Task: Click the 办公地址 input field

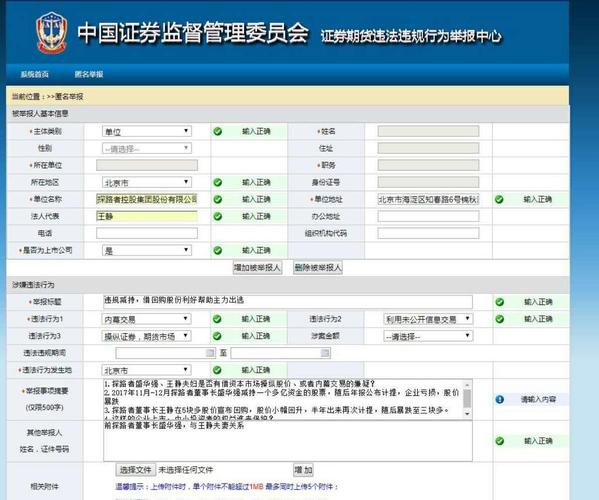Action: point(428,216)
